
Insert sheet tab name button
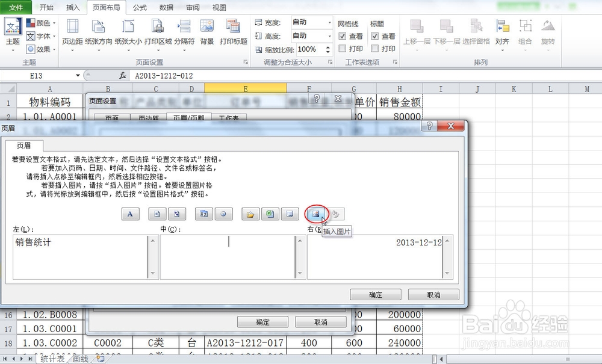pos(290,214)
